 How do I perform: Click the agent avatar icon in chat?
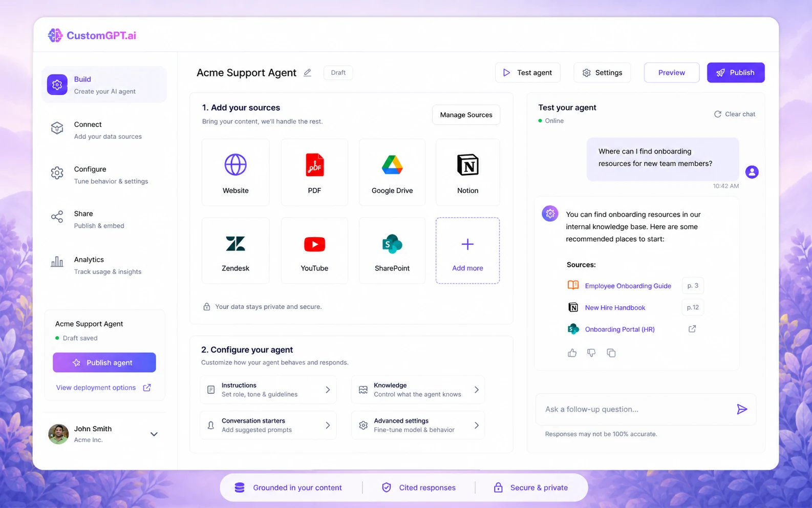[x=550, y=214]
